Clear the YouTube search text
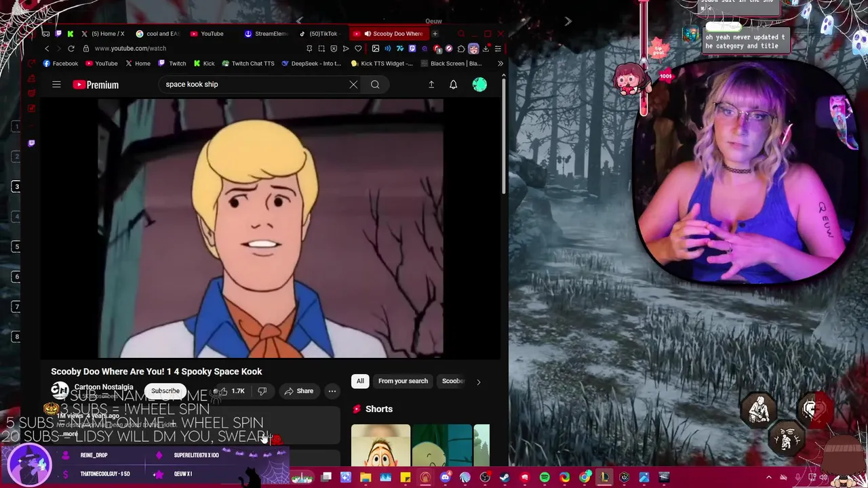The height and width of the screenshot is (488, 868). tap(353, 85)
